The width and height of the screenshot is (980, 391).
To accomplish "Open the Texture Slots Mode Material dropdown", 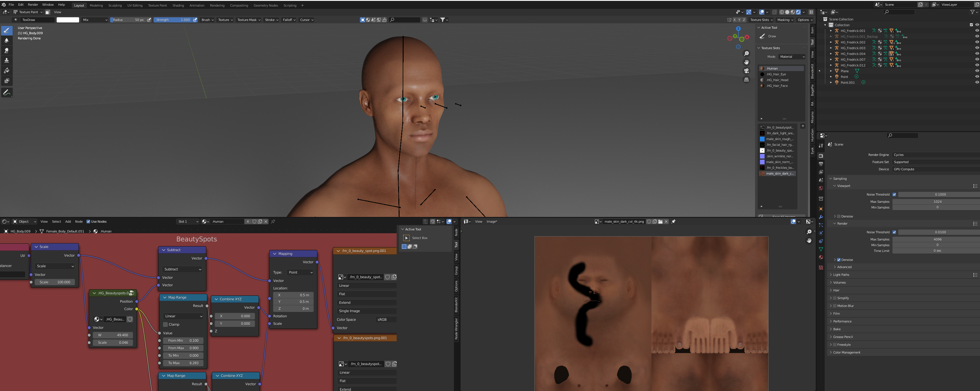I will [x=791, y=57].
